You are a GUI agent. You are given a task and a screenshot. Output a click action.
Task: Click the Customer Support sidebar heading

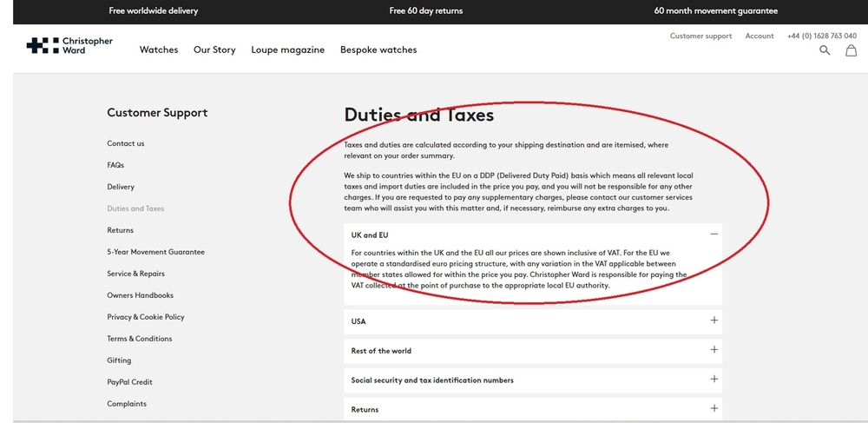157,113
